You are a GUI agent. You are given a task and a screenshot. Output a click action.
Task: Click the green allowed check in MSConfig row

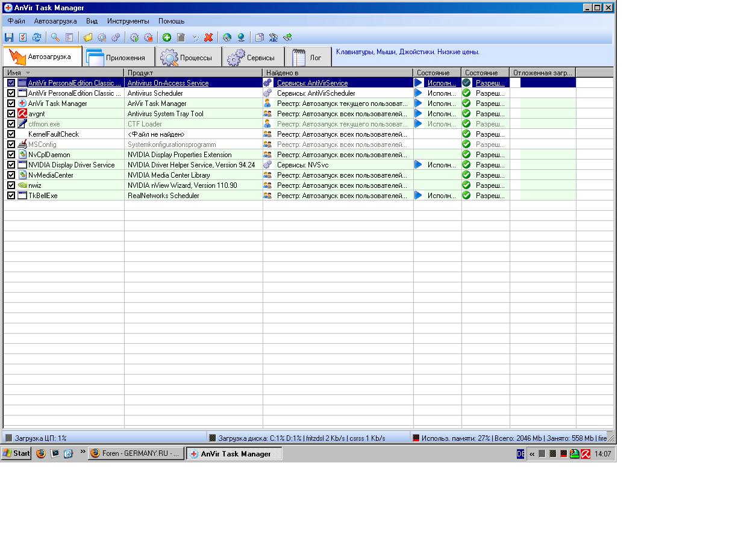[x=466, y=145]
